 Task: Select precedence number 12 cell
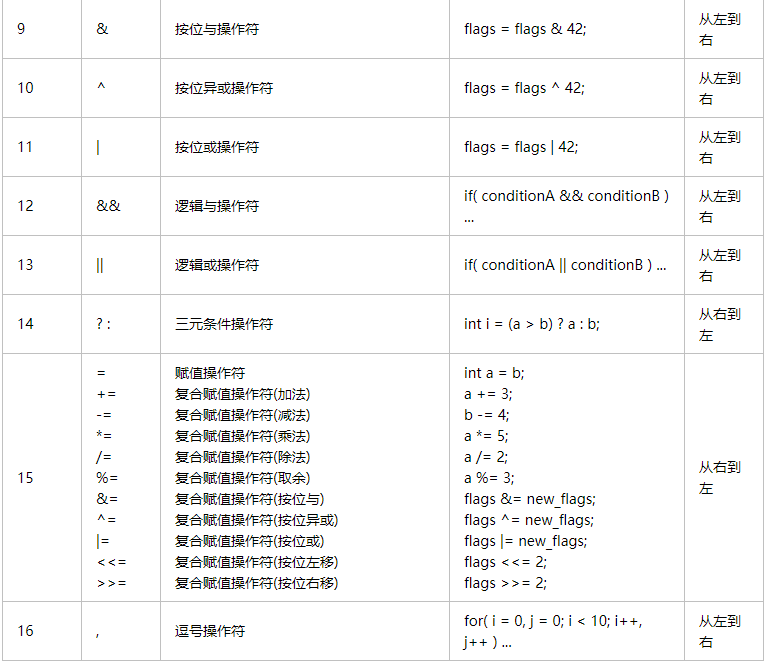click(42, 206)
